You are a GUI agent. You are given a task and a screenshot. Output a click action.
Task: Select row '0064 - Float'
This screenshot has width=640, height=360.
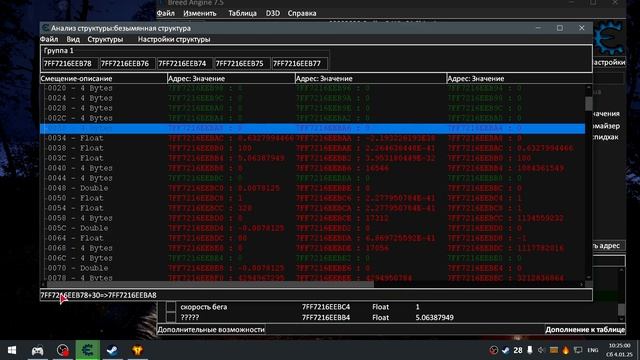pyautogui.click(x=312, y=238)
